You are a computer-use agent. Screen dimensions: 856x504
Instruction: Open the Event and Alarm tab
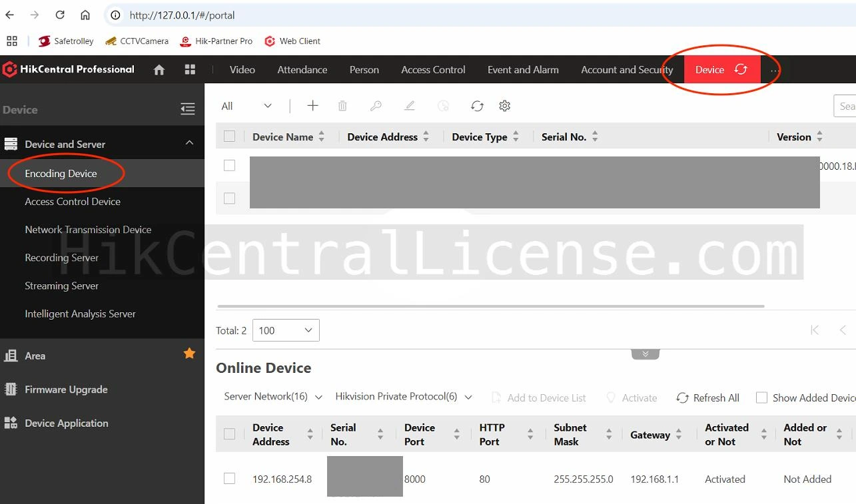(523, 69)
